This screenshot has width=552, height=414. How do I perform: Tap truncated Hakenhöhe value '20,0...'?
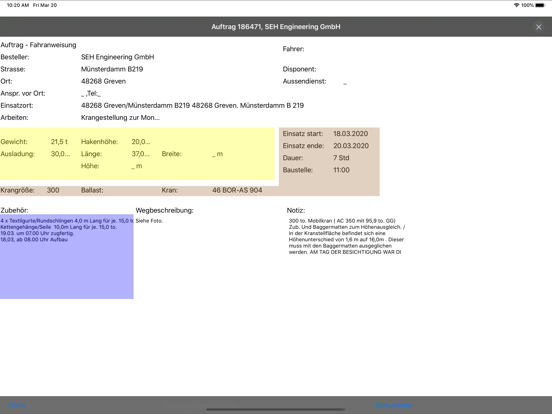(x=141, y=142)
